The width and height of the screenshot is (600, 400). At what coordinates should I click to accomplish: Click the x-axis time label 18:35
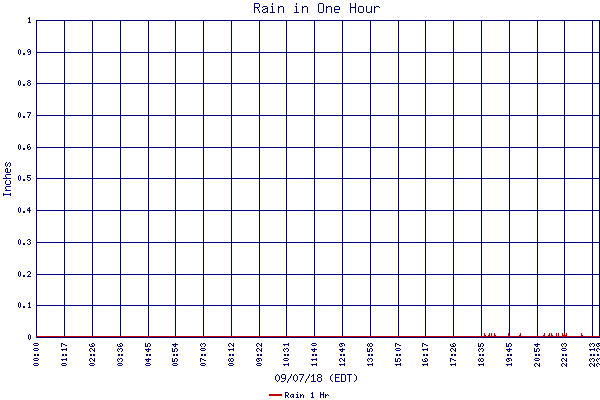click(x=481, y=354)
